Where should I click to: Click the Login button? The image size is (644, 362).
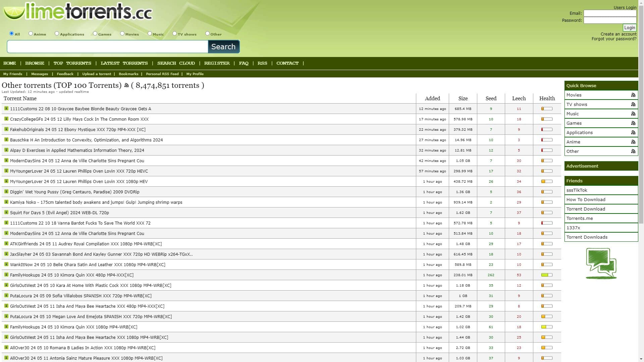(x=630, y=28)
